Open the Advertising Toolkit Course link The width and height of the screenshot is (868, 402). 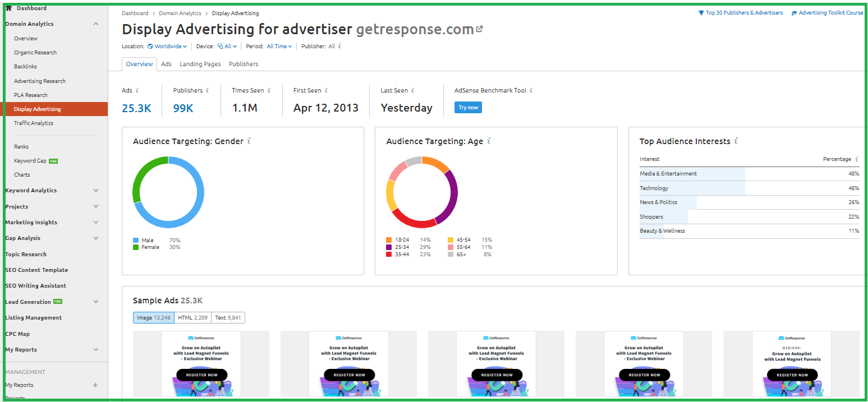(831, 13)
